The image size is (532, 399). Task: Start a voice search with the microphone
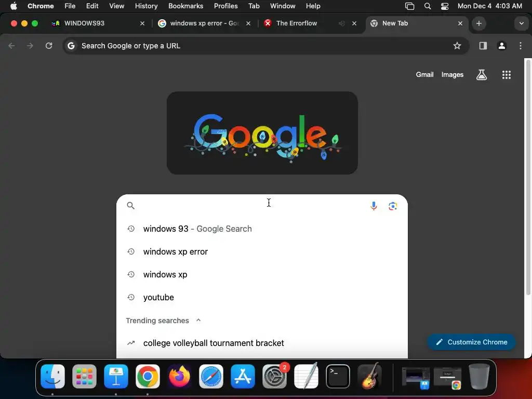click(x=374, y=206)
